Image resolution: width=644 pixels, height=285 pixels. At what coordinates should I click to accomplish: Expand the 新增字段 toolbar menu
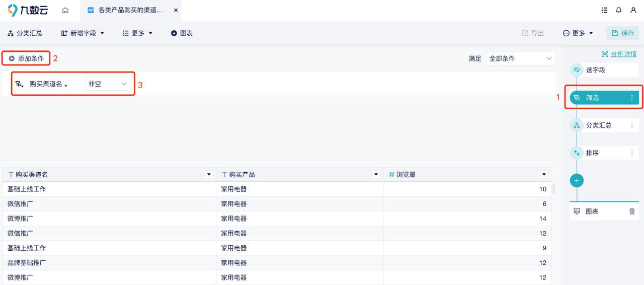tap(83, 33)
